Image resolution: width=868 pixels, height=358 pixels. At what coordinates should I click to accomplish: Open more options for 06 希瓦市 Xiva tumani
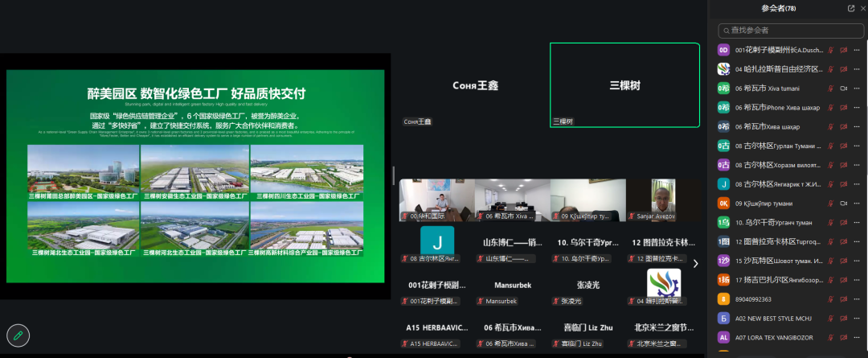[x=857, y=88]
